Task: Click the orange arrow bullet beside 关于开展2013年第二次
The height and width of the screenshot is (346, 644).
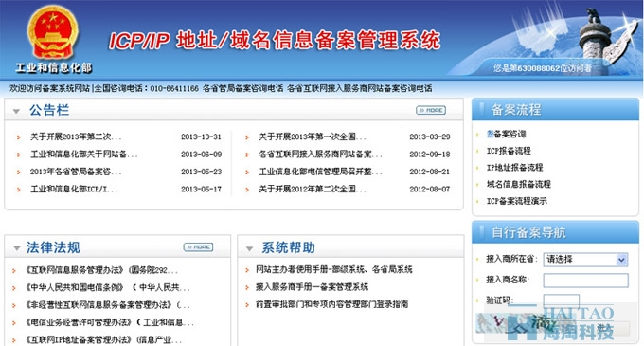Action: (19, 137)
